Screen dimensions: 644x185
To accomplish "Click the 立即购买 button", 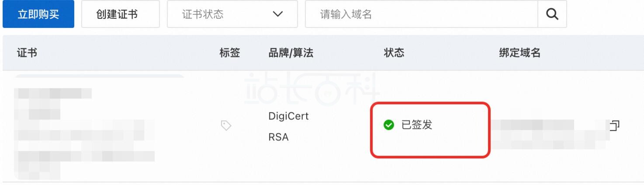I will pos(38,14).
